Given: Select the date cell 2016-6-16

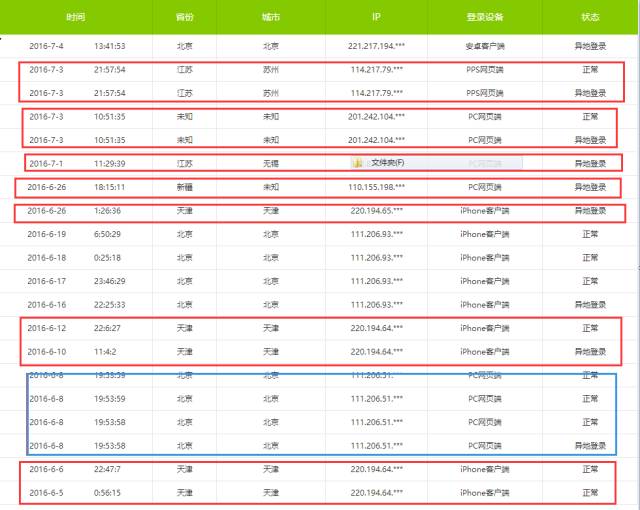Looking at the screenshot, I should click(47, 305).
